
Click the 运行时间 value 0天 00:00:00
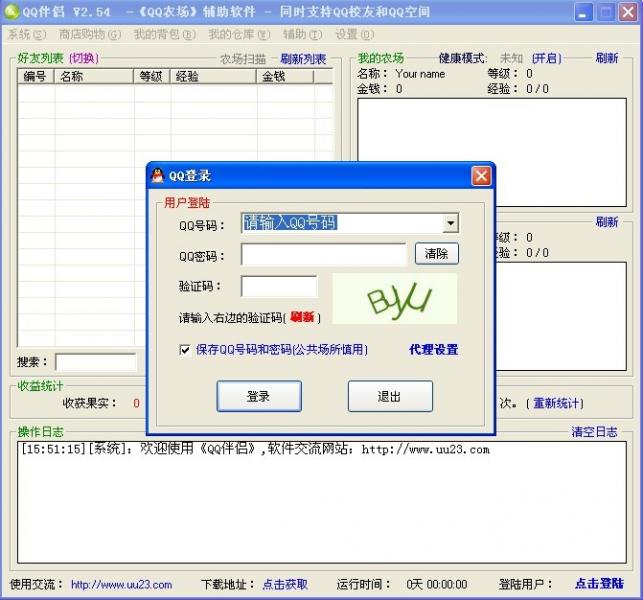tap(437, 584)
